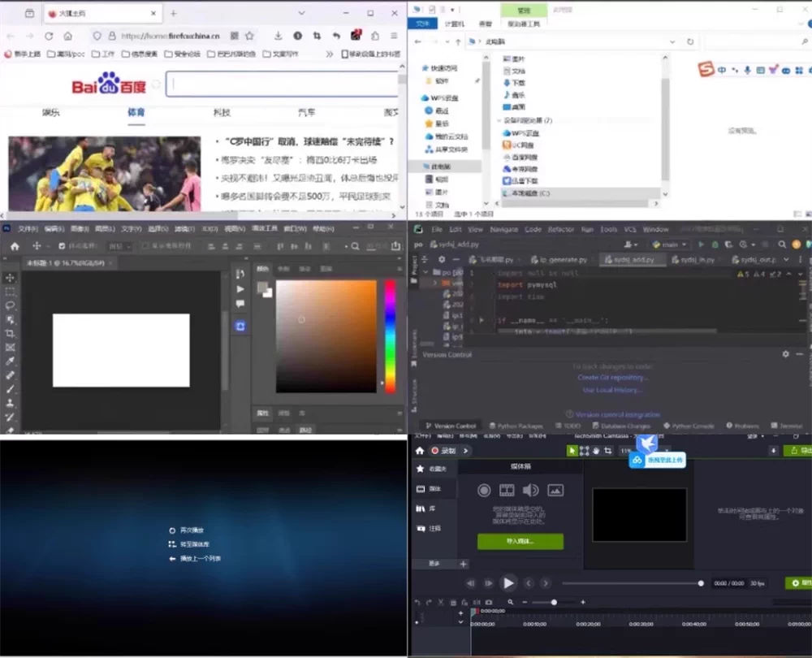Toggle the Photoshop auto-select checkbox
This screenshot has width=812, height=658.
62,246
